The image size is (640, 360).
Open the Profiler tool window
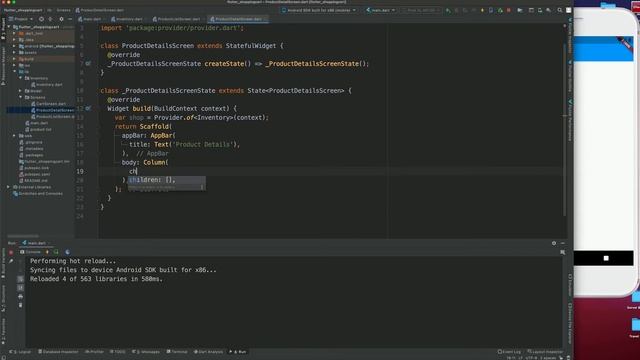[x=94, y=351]
